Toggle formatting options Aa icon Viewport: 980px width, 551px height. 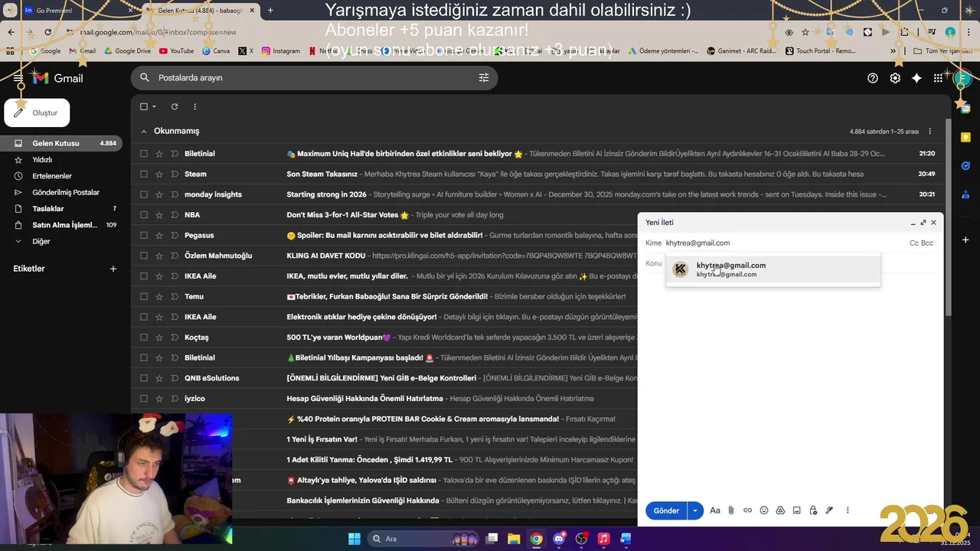tap(715, 510)
